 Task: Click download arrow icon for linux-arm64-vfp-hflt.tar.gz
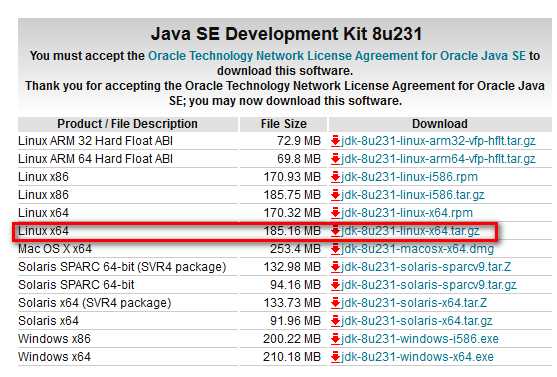[x=335, y=159]
